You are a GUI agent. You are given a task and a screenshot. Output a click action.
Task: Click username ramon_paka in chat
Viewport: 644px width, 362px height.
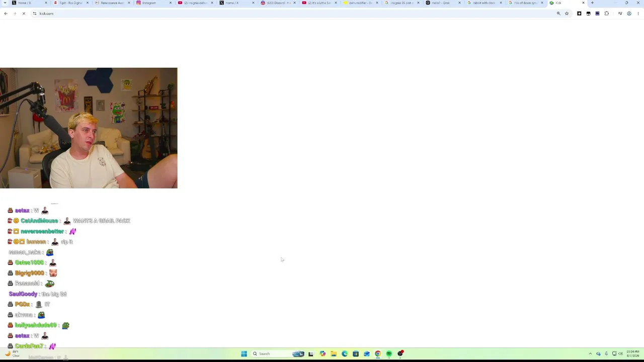tap(25, 252)
